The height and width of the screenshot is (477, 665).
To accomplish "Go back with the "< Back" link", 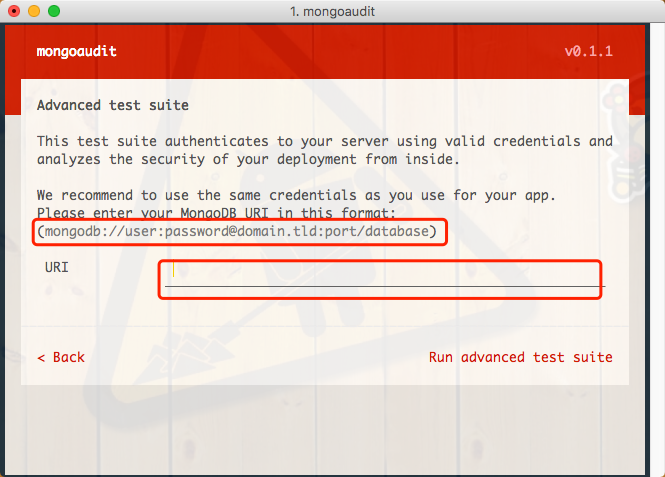I will pyautogui.click(x=61, y=357).
